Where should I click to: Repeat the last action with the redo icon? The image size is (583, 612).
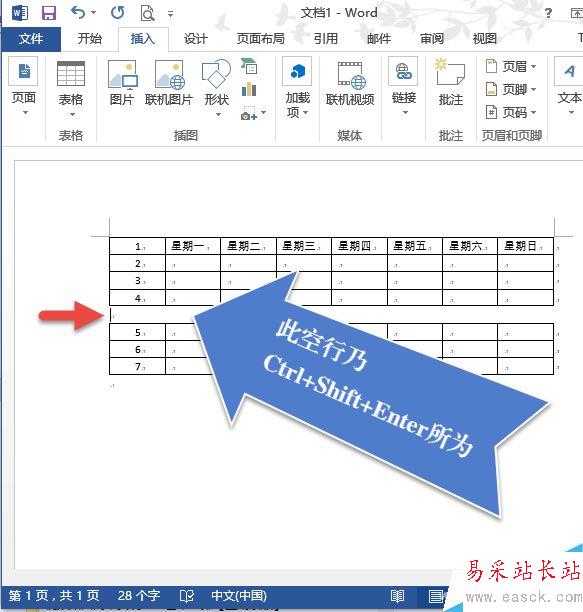(x=117, y=13)
